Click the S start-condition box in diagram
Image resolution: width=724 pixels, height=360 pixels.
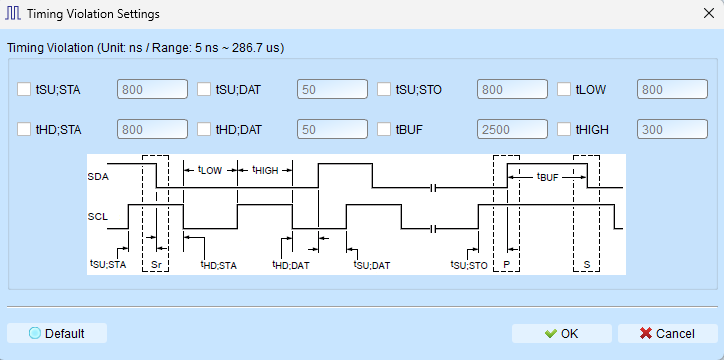586,213
